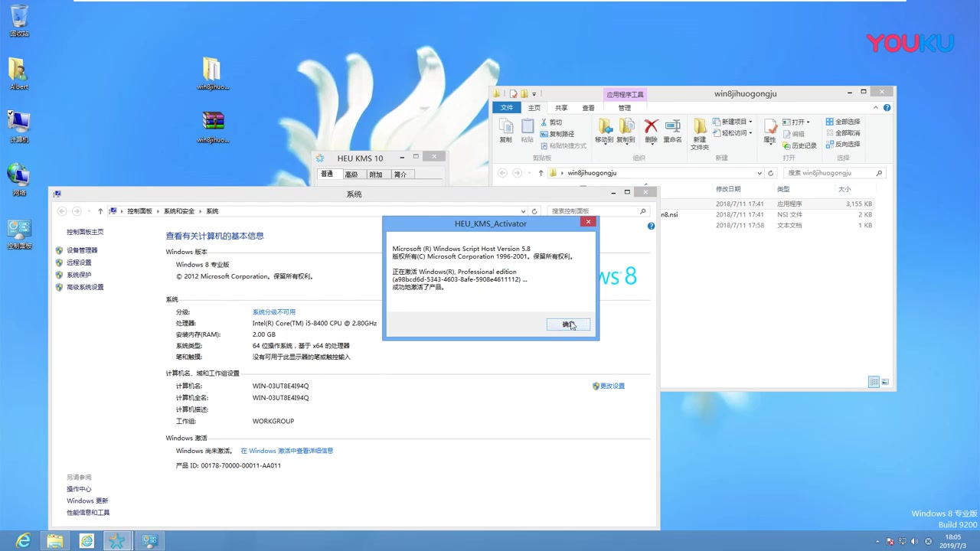The height and width of the screenshot is (551, 980).
Task: Click 在 Windows 激活中查看详细信息 link
Action: pos(287,451)
